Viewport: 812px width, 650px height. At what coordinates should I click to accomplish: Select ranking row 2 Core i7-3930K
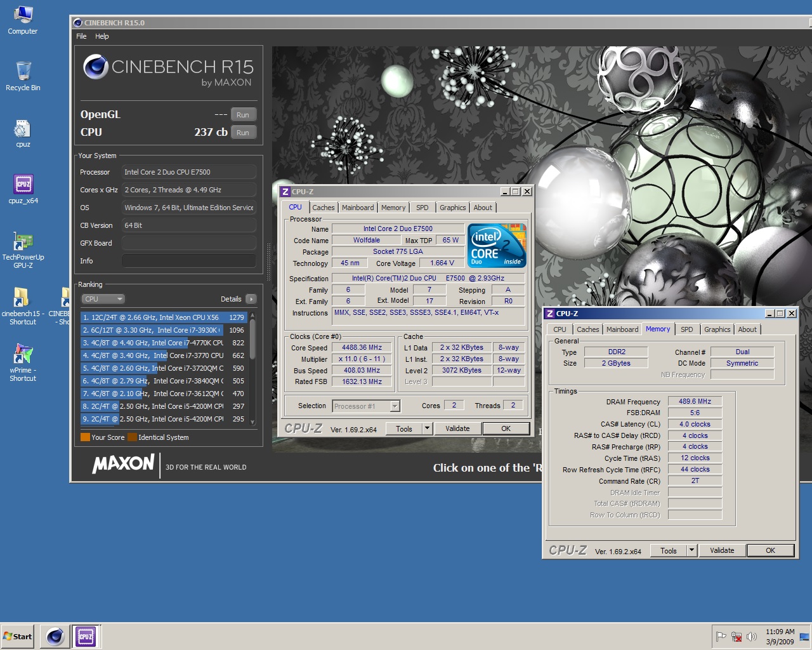[x=164, y=330]
